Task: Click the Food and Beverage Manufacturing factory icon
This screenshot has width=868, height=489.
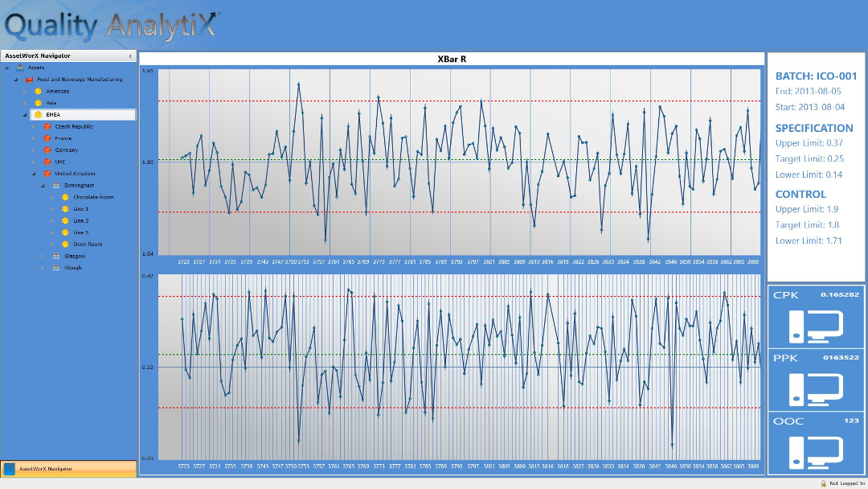Action: click(x=30, y=80)
